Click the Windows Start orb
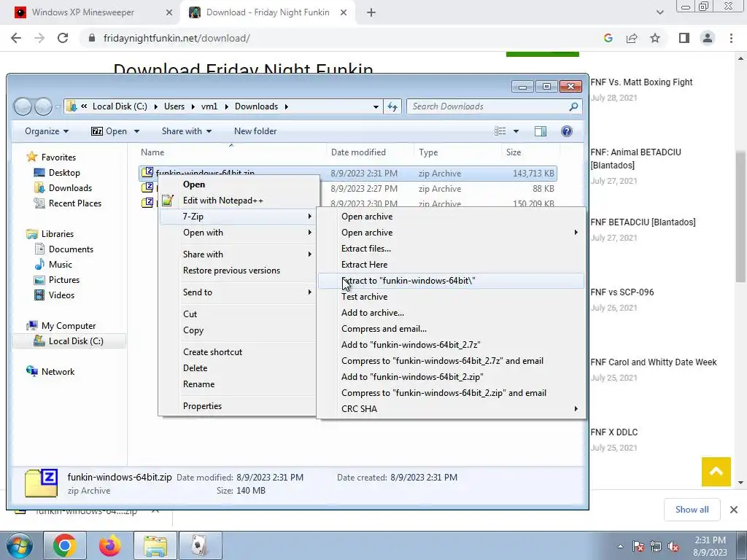The height and width of the screenshot is (560, 747). pos(20,545)
